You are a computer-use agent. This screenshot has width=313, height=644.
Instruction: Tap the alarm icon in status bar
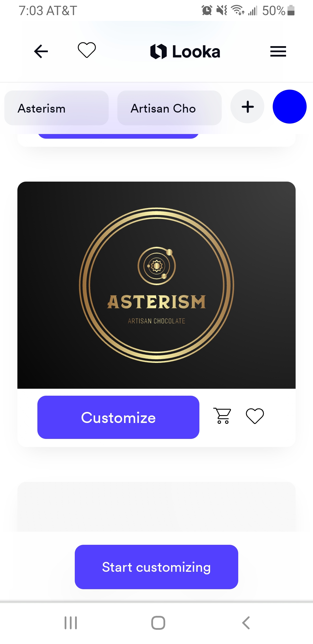click(x=207, y=10)
